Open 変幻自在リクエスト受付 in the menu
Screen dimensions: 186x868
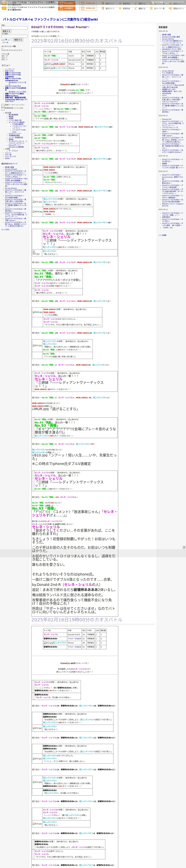pos(17,92)
